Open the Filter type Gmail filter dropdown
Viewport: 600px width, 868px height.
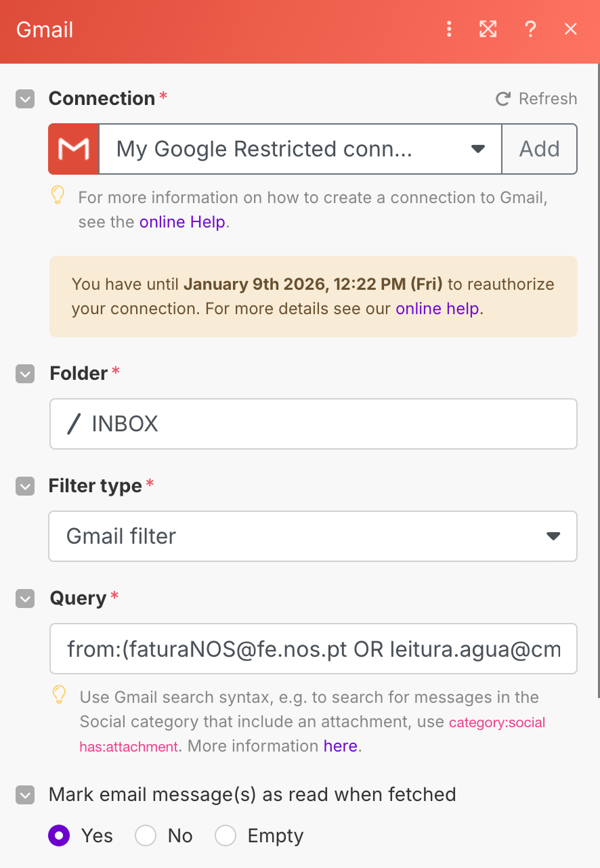click(313, 536)
